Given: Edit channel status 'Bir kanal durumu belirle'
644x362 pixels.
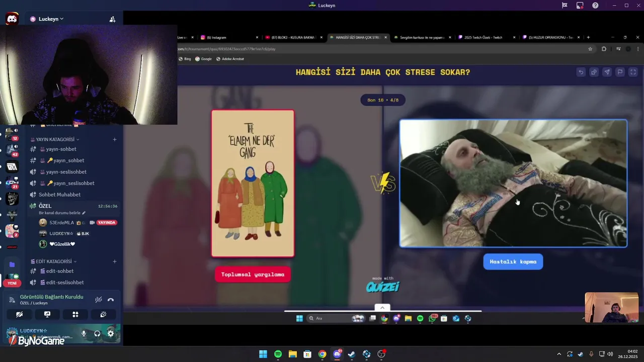Looking at the screenshot, I should pyautogui.click(x=62, y=213).
